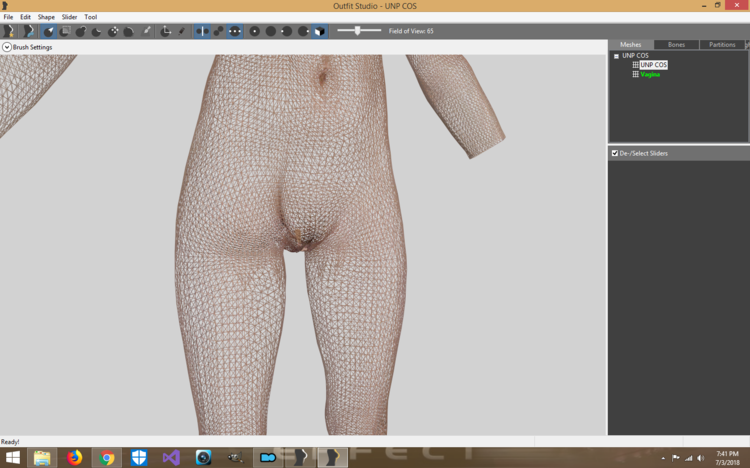This screenshot has width=750, height=468.
Task: Open the Edit menu
Action: click(x=25, y=17)
